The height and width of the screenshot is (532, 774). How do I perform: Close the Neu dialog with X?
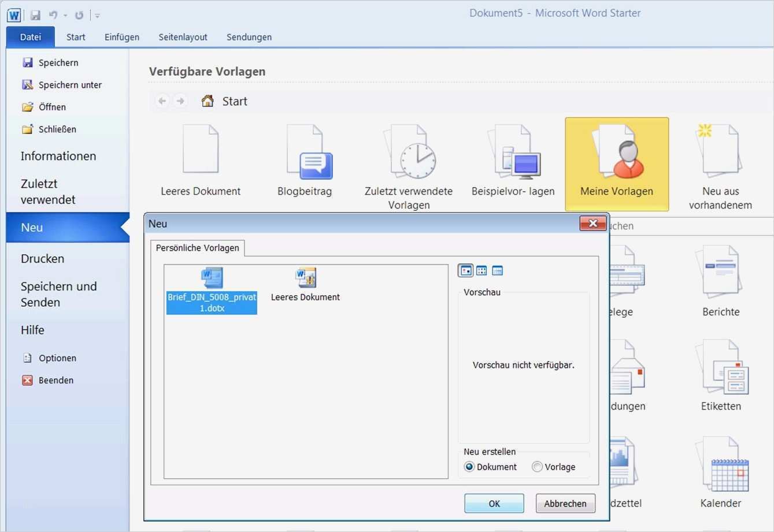click(x=592, y=224)
